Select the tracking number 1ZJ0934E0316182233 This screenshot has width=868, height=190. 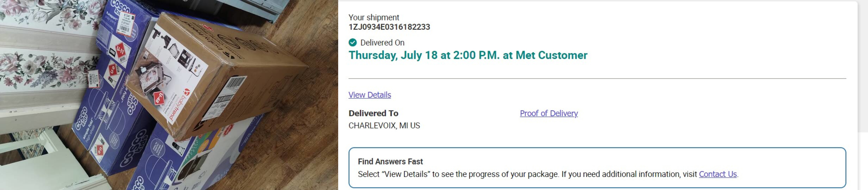pos(389,27)
